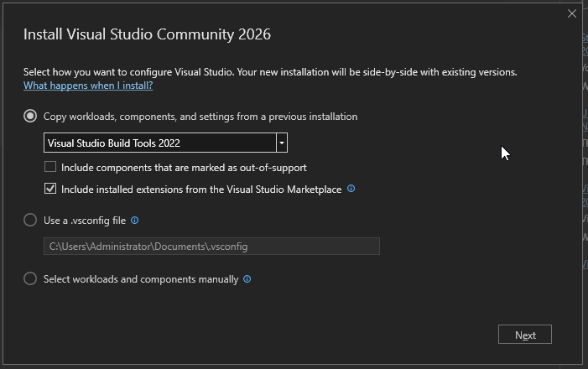Open the Visual Studio Build Tools 2022 combo box
This screenshot has height=369, width=588.
click(x=159, y=143)
